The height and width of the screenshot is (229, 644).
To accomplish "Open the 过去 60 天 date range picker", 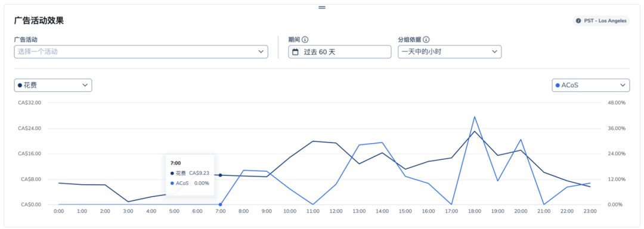I will [x=340, y=52].
